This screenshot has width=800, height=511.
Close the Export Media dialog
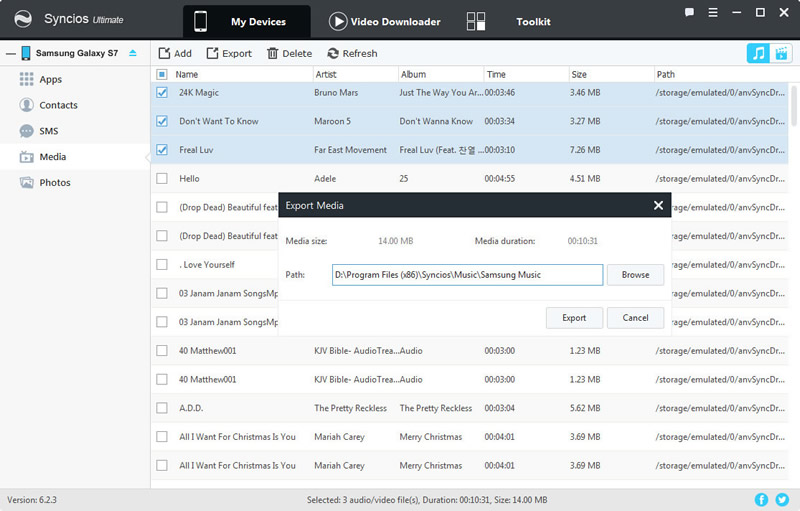pos(658,205)
